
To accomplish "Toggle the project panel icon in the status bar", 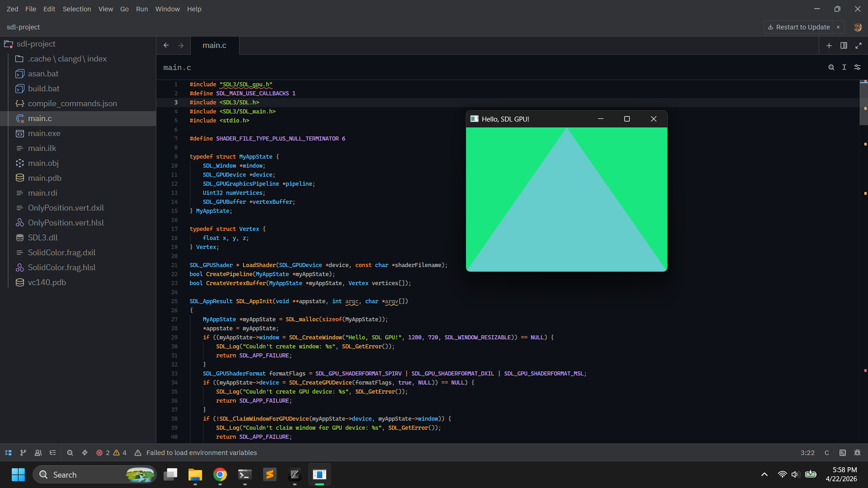I will click(8, 453).
